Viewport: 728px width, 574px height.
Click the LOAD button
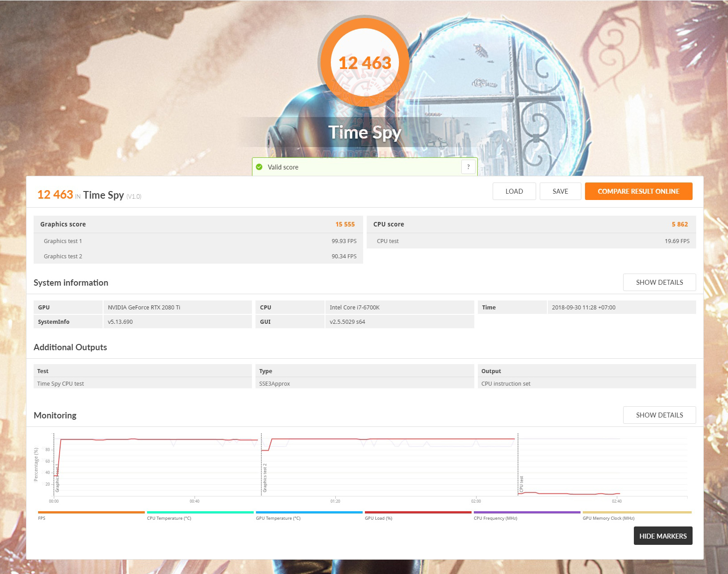tap(514, 191)
